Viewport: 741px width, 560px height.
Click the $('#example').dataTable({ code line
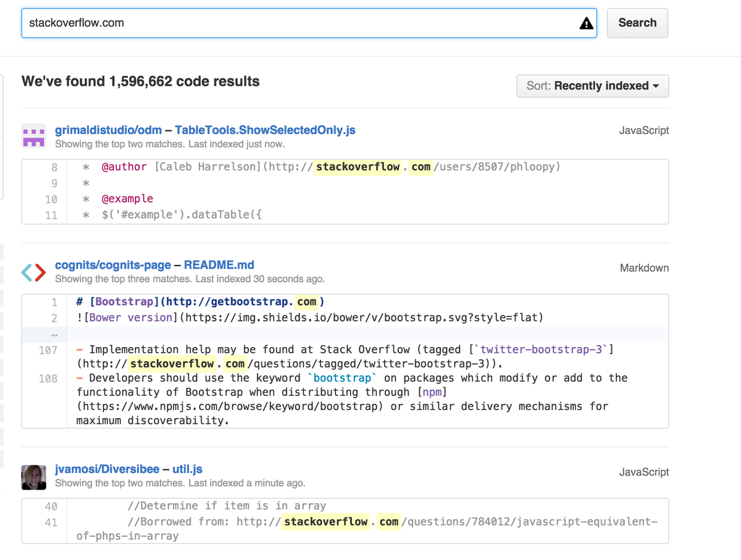tap(173, 215)
